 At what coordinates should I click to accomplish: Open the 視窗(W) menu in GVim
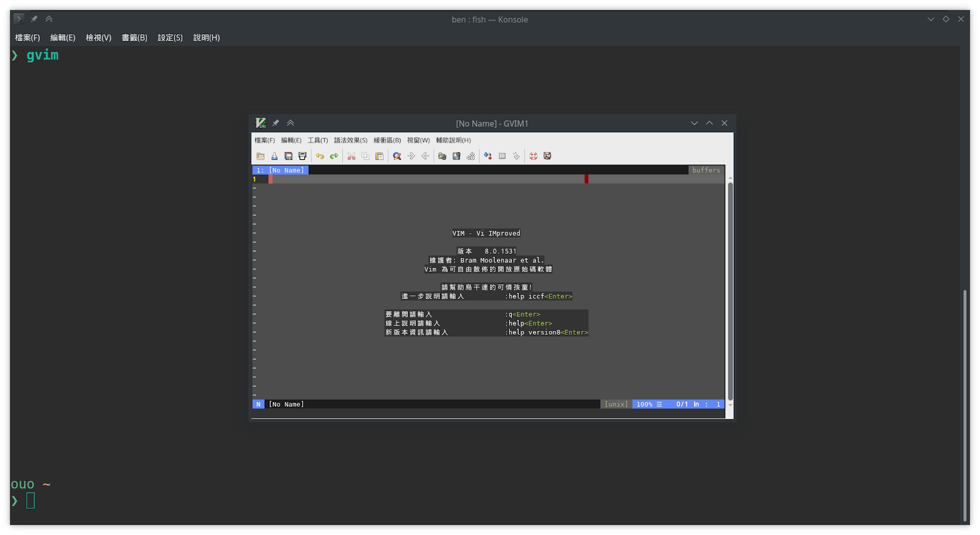[x=418, y=140]
